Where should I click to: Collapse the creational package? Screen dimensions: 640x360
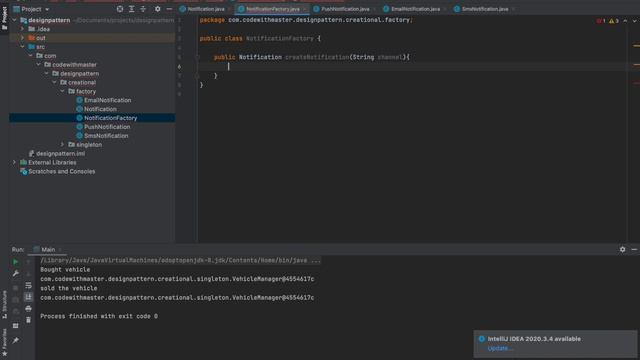54,82
